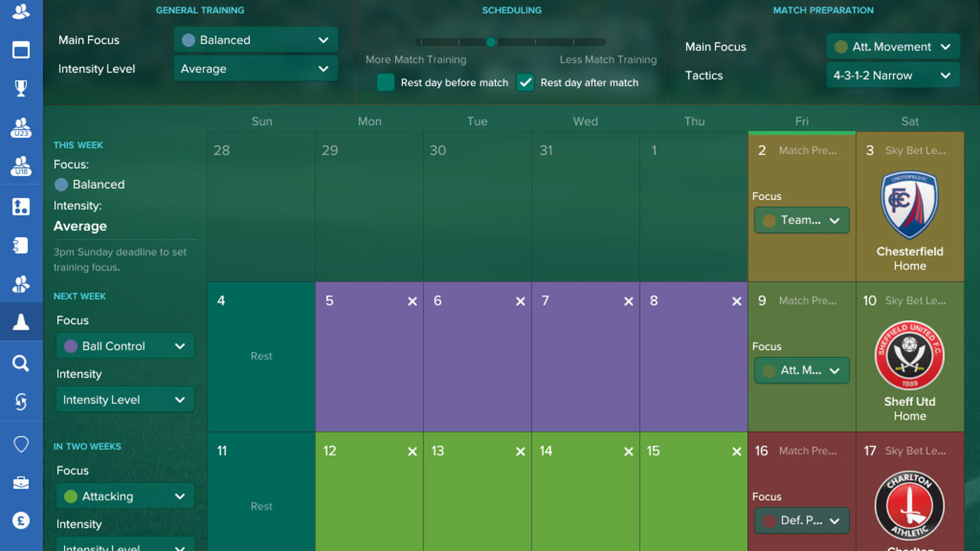Open General Training Main Focus Balanced dropdown
The image size is (980, 551).
point(256,40)
